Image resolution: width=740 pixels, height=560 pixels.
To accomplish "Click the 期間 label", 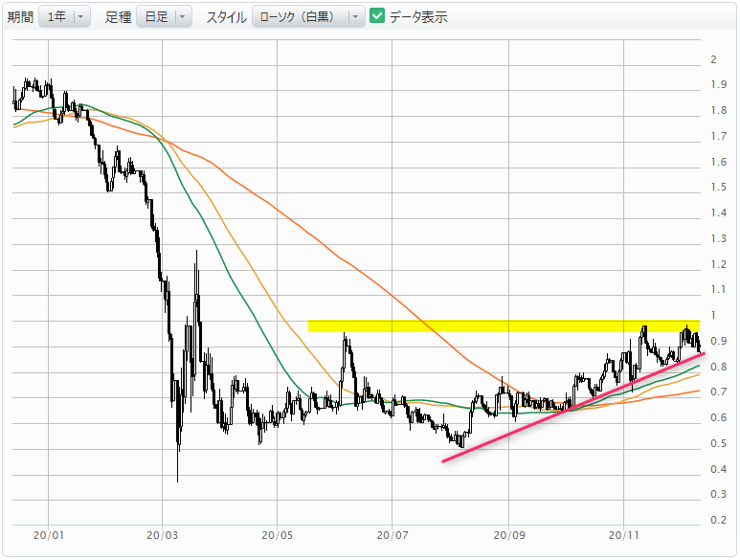I will [x=20, y=17].
